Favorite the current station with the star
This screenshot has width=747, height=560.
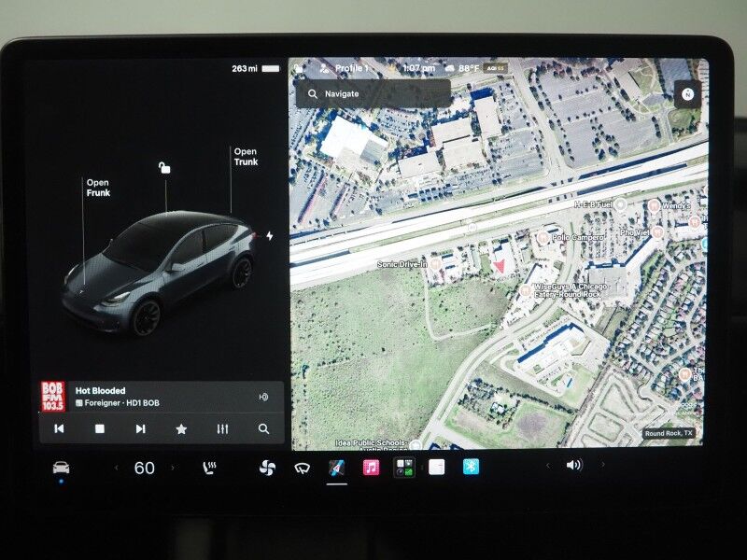point(181,429)
